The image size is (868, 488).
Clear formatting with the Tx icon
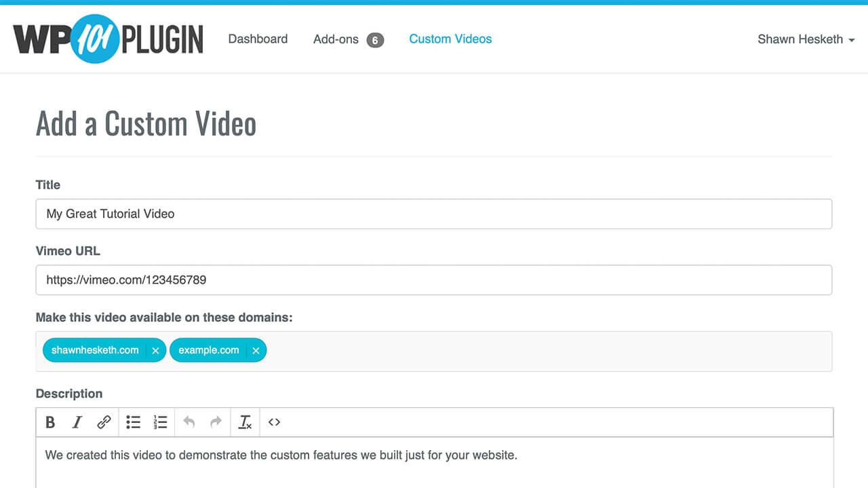pos(245,422)
